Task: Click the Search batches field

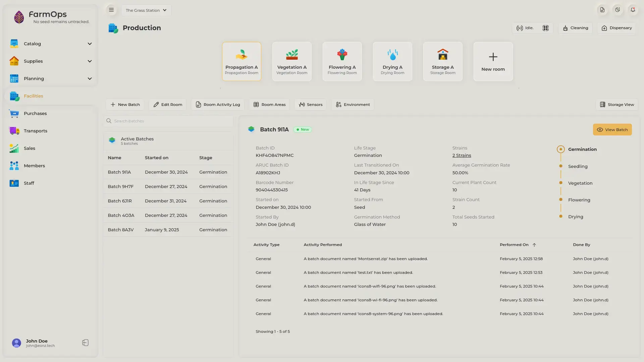Action: coord(168,121)
